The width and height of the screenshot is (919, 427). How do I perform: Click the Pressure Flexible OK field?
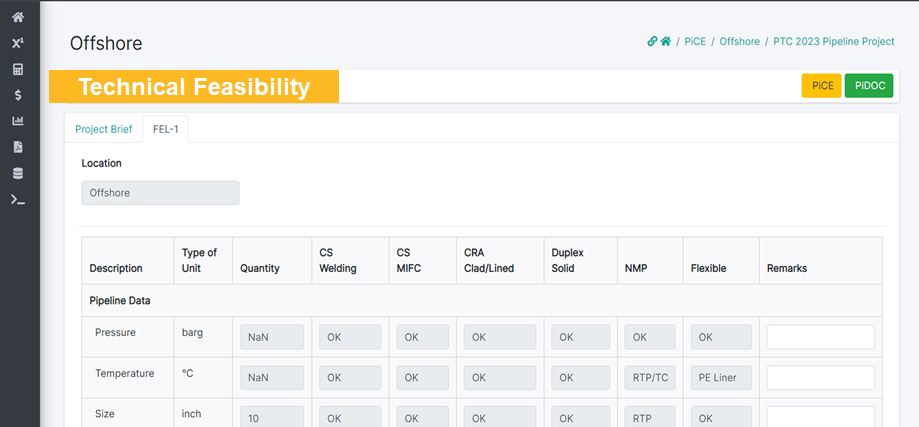point(721,337)
